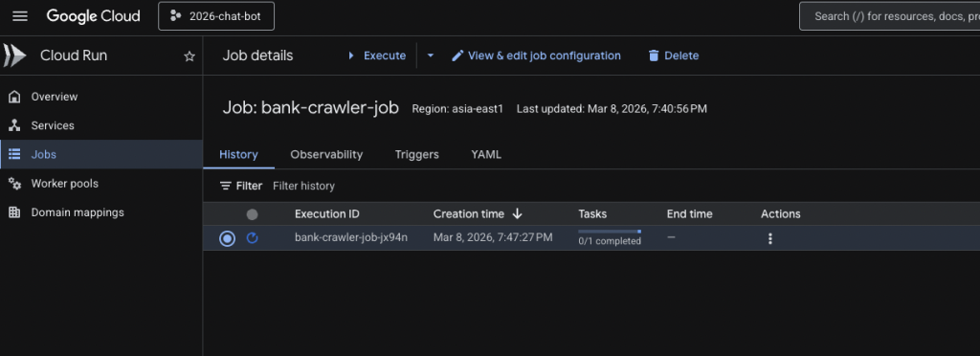Click the Jobs list icon

click(x=14, y=154)
